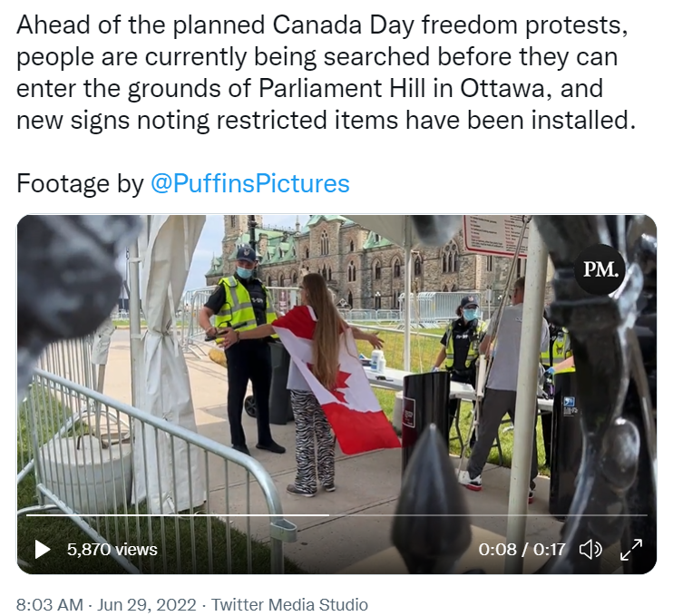This screenshot has width=673, height=616.
Task: Open the Twitter Media Studio source link
Action: tap(289, 604)
